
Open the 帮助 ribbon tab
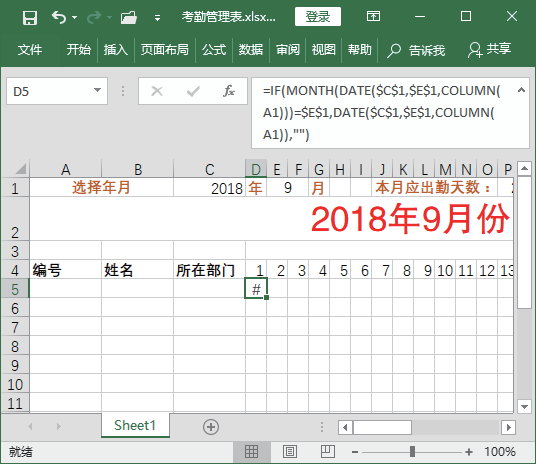coord(360,50)
